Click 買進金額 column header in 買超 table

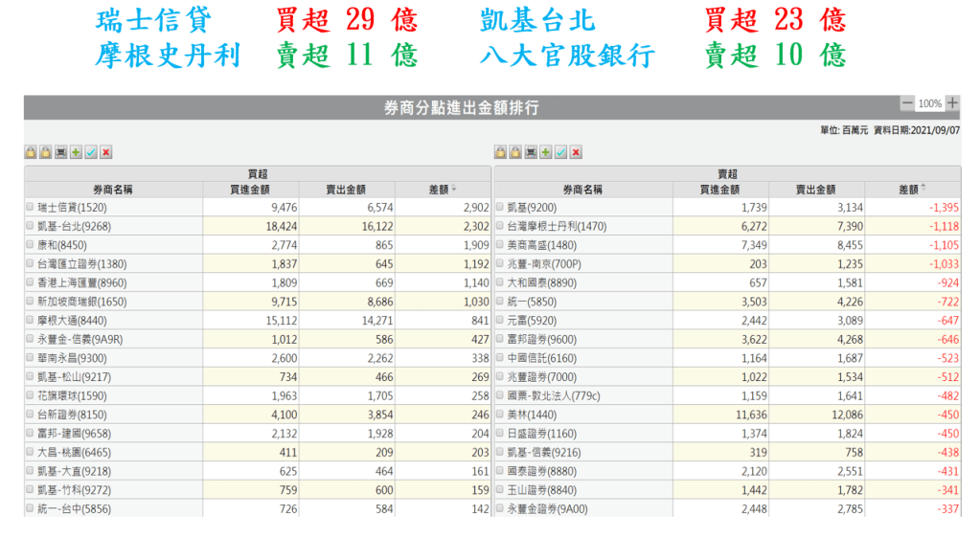coord(250,190)
